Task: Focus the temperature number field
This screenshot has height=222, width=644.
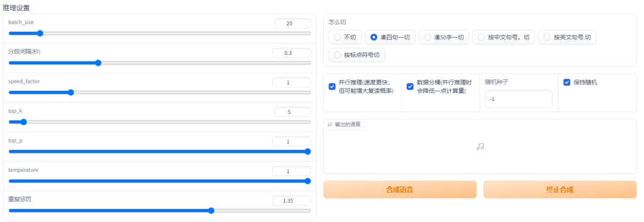Action: pyautogui.click(x=291, y=171)
